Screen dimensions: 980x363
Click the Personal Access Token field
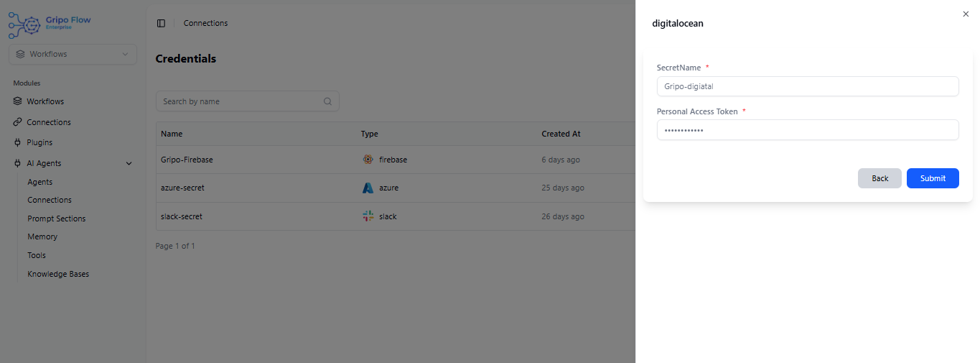click(x=807, y=130)
